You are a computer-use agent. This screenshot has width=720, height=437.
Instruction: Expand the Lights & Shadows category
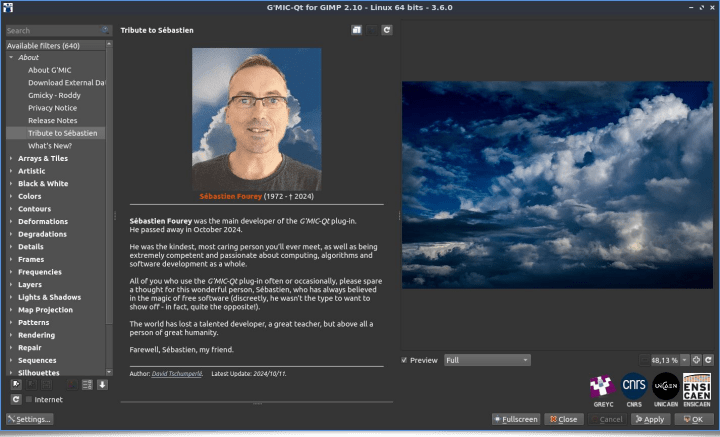(x=11, y=297)
